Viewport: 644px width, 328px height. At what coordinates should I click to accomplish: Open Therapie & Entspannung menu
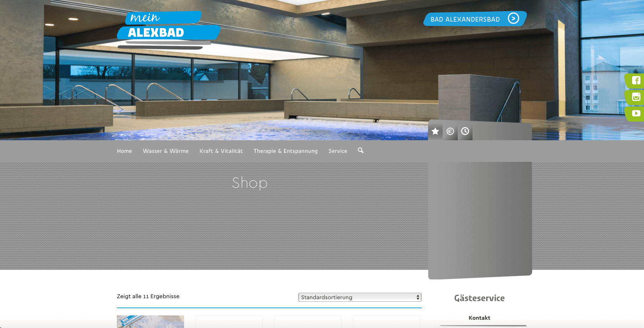(286, 151)
